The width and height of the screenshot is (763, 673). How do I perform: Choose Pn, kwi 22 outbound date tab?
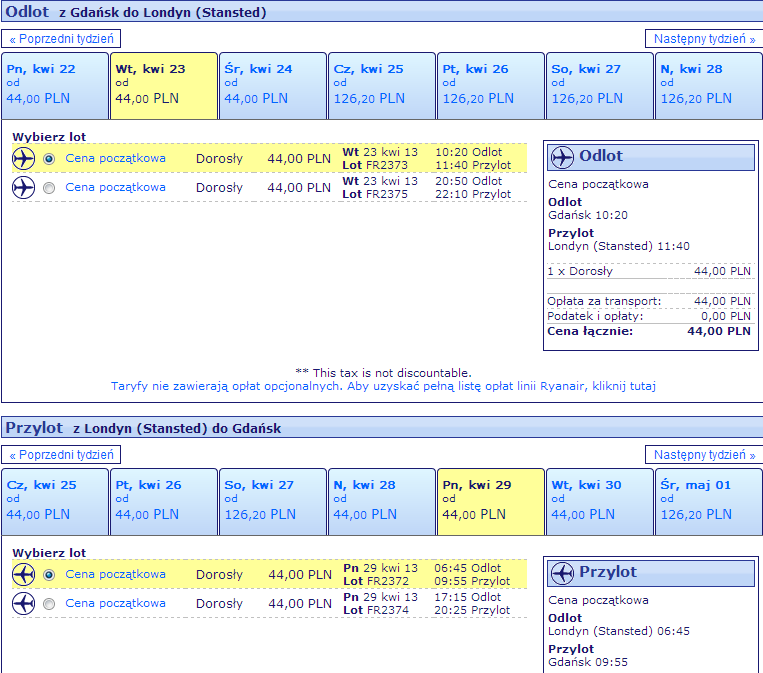tap(54, 86)
